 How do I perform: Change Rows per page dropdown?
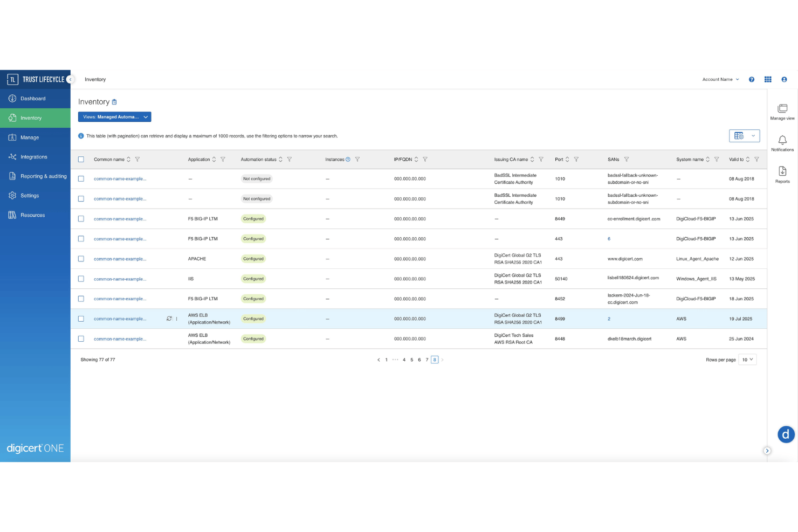click(747, 360)
